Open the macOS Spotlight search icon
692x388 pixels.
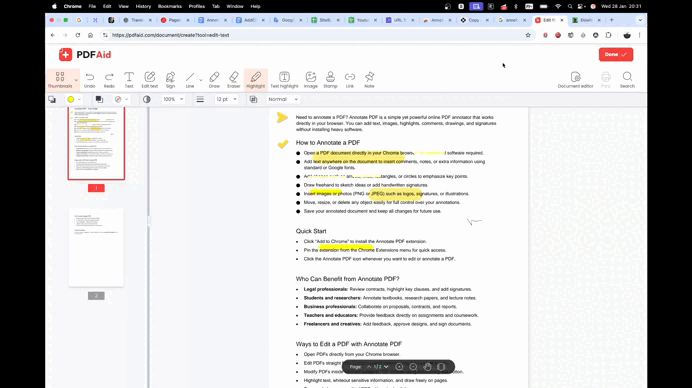tap(570, 6)
